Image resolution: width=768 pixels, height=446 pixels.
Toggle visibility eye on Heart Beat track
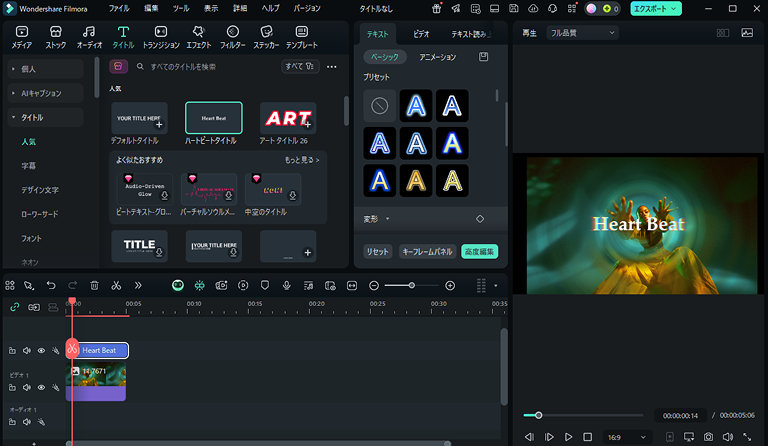[41, 351]
